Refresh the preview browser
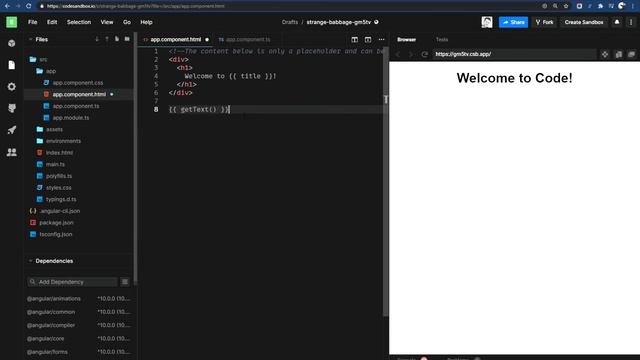The image size is (640, 360). (424, 54)
